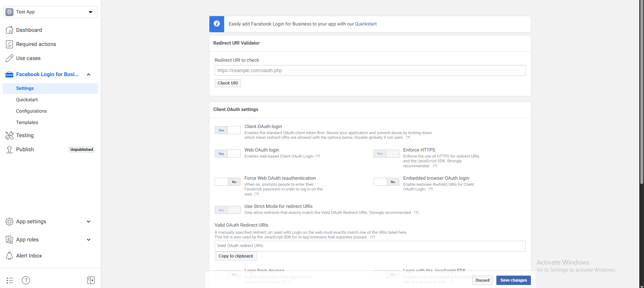Click the blue info icon in banner

217,24
